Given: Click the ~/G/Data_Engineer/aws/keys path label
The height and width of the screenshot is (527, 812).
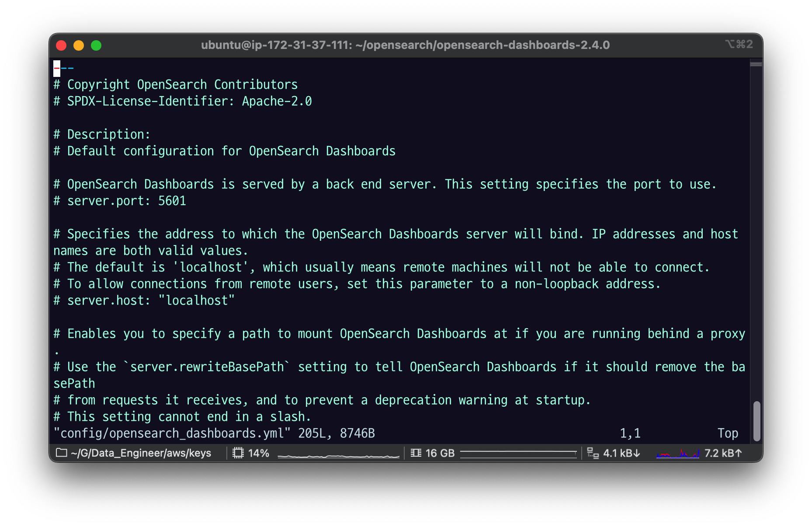Looking at the screenshot, I should click(141, 453).
